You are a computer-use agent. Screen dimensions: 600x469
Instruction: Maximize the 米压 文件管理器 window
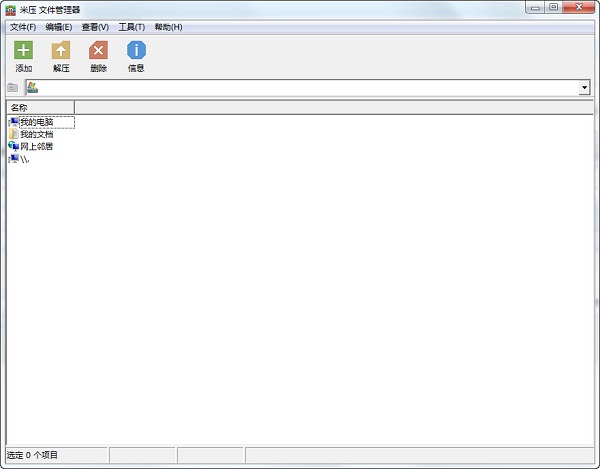coord(553,7)
